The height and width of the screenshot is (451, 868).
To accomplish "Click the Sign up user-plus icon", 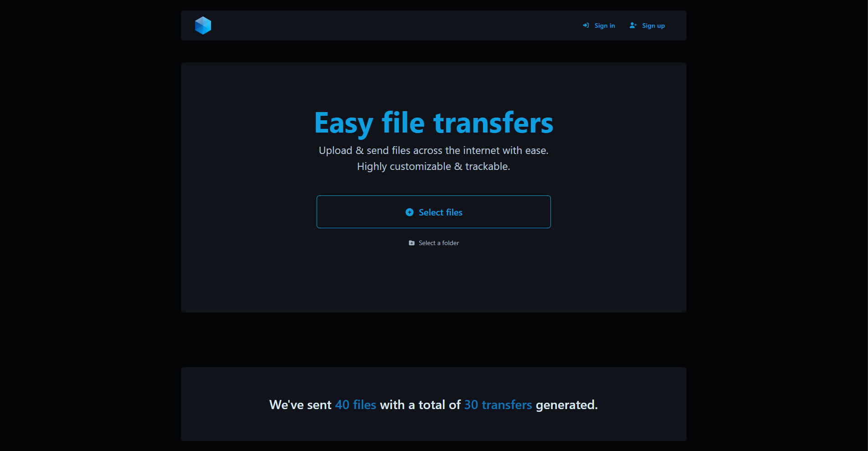I will point(633,26).
